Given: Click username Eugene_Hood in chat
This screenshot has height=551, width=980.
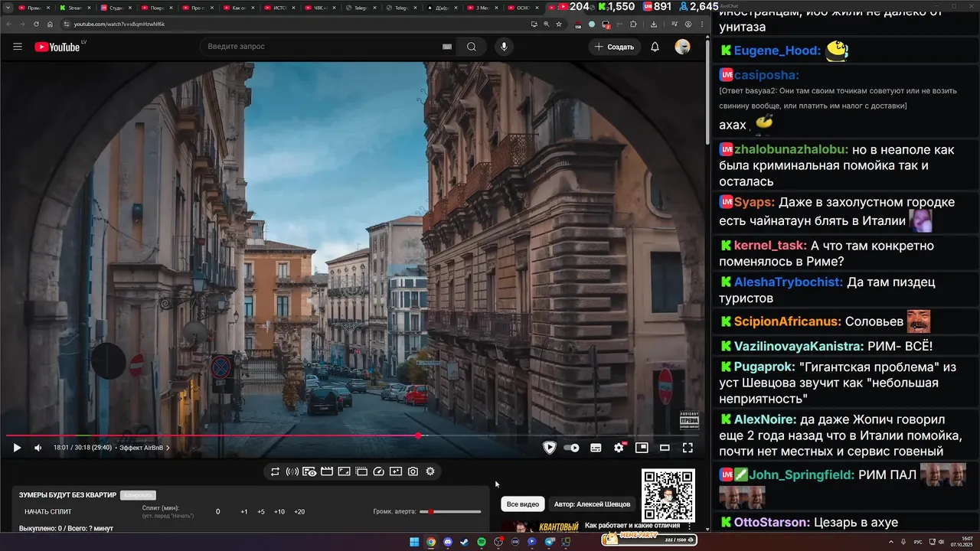Looking at the screenshot, I should point(777,51).
